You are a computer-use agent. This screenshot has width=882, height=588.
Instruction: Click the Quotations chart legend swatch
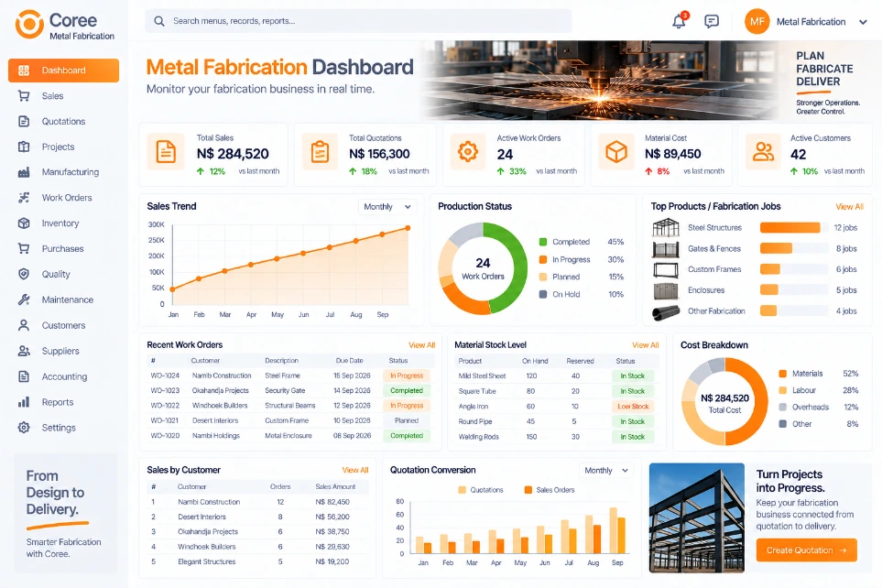coord(463,490)
